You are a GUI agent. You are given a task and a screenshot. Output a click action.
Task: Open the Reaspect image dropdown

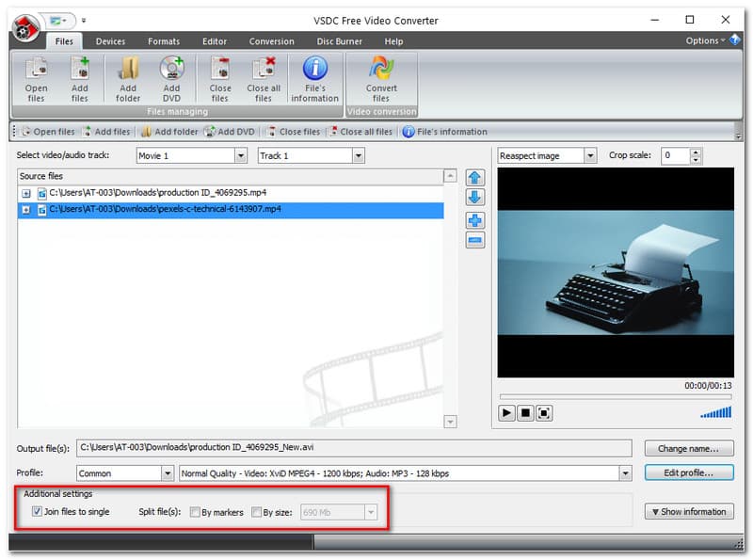click(x=590, y=155)
